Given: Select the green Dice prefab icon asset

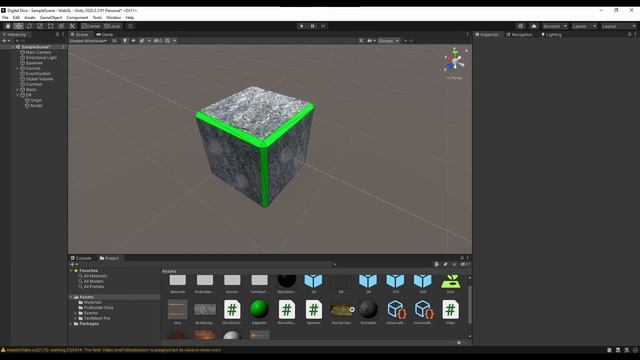Looking at the screenshot, I should (450, 284).
